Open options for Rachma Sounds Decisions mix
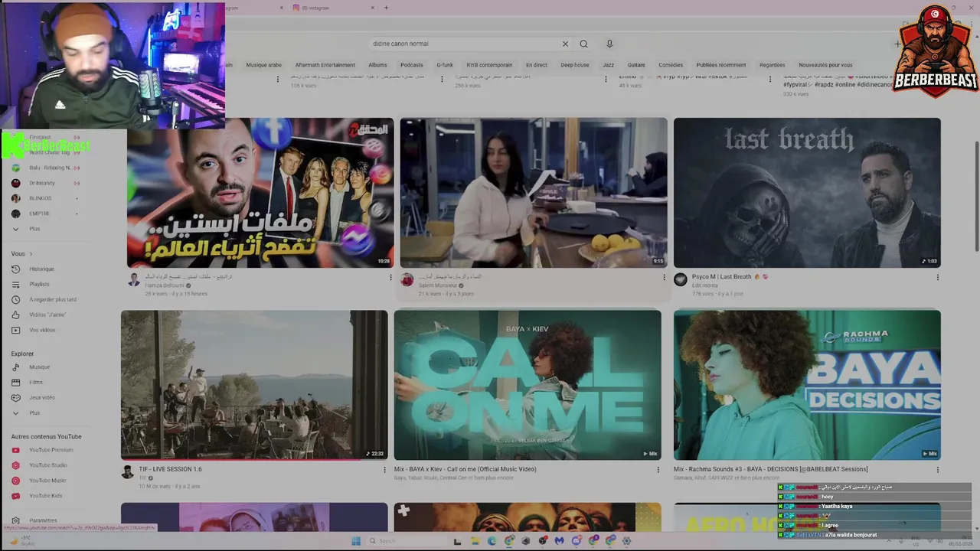Screen dimensions: 980x551 tap(937, 470)
